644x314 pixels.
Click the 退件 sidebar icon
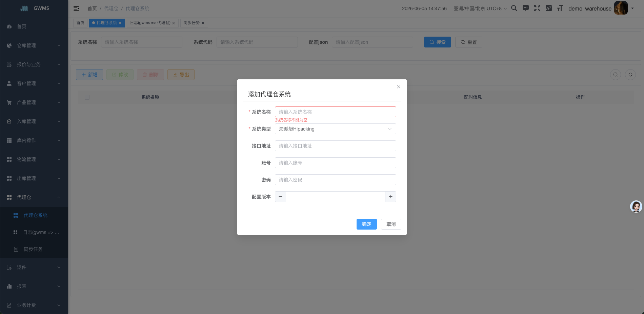(x=9, y=267)
